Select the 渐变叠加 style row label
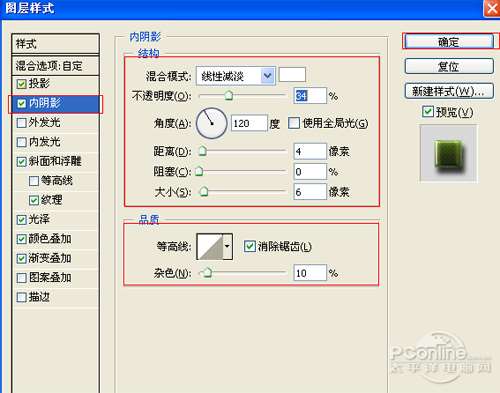The height and width of the screenshot is (393, 500). 50,258
